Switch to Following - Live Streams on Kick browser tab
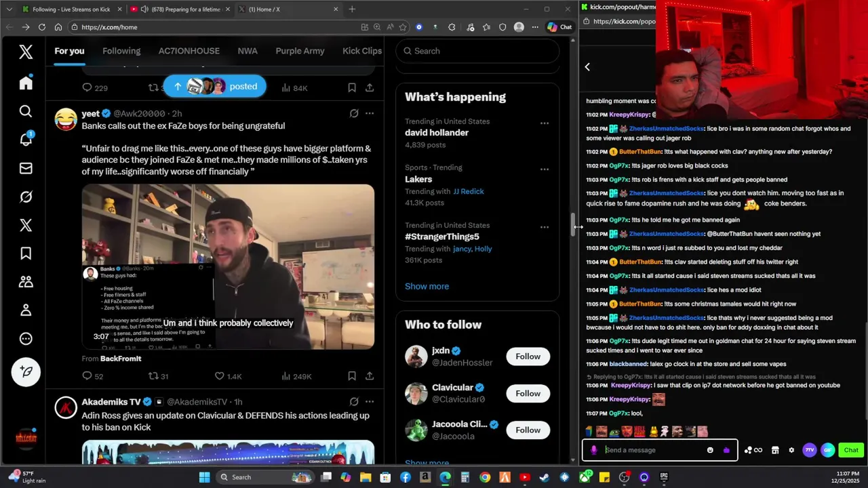Viewport: 868px width, 488px height. pos(71,9)
